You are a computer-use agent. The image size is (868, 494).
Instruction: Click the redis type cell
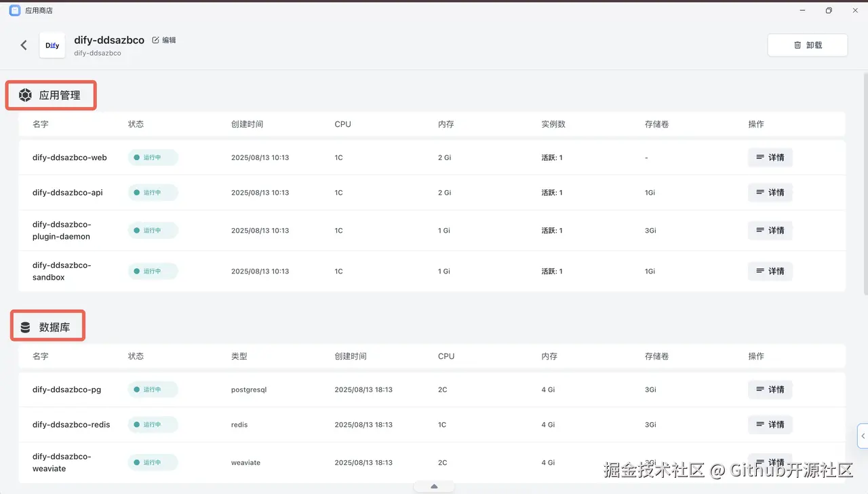239,425
